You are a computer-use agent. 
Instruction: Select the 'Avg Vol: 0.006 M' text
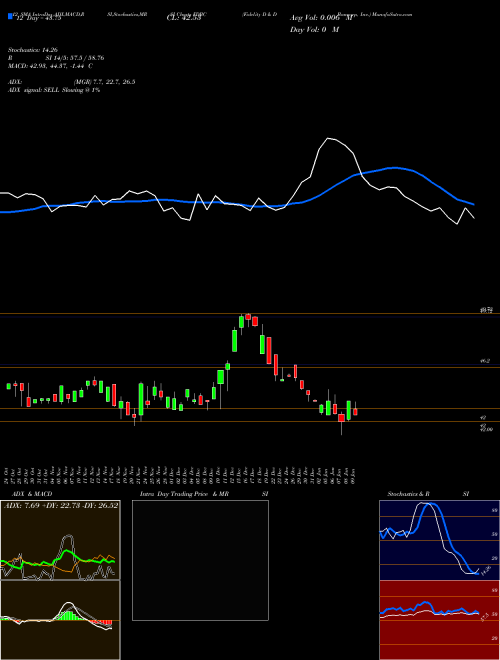click(x=321, y=18)
